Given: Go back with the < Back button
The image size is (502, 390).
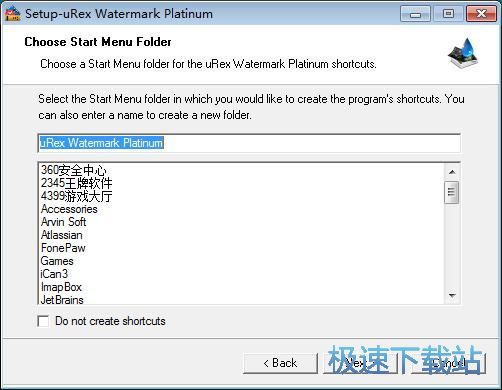Looking at the screenshot, I should (x=280, y=363).
